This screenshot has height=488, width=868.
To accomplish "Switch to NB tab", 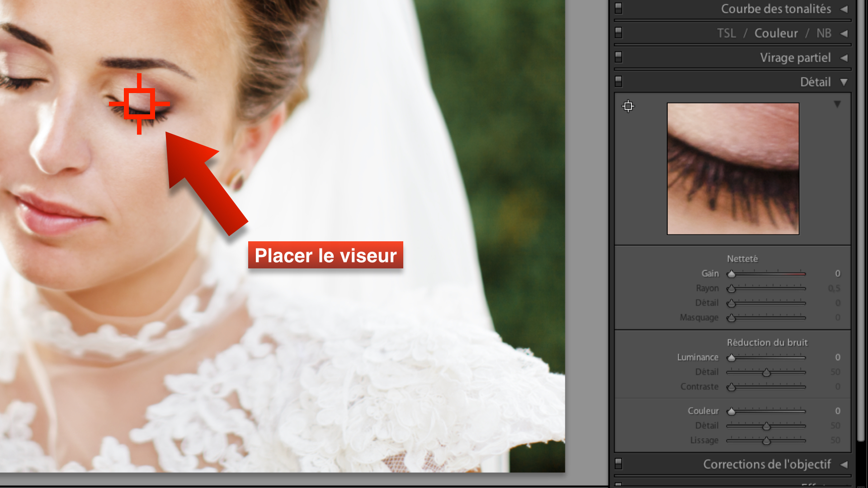I will (x=824, y=33).
